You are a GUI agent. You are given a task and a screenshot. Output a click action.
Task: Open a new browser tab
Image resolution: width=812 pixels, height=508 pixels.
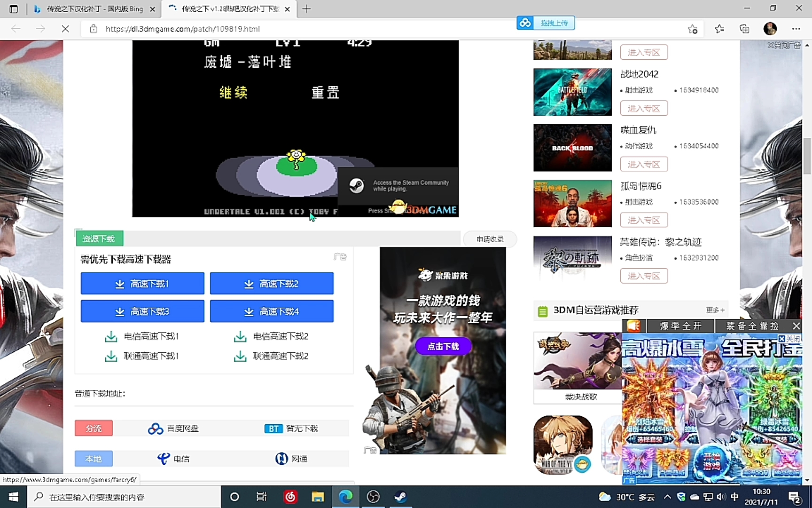pos(306,9)
